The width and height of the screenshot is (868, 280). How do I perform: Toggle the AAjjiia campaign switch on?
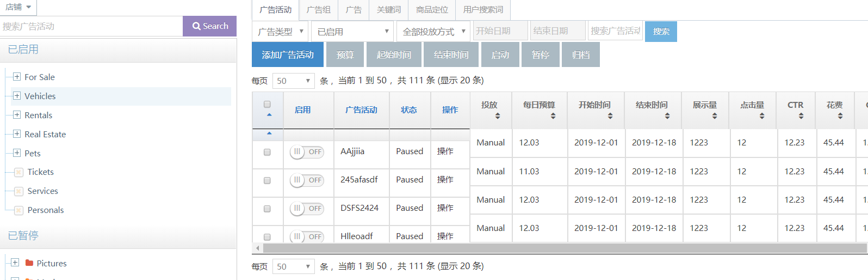point(307,152)
